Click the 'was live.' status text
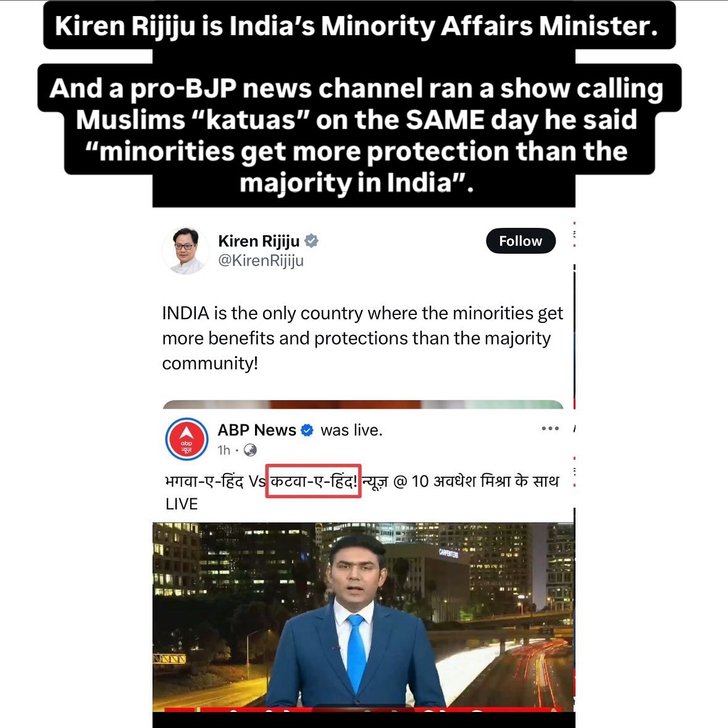Viewport: 728px width, 728px height. (351, 430)
